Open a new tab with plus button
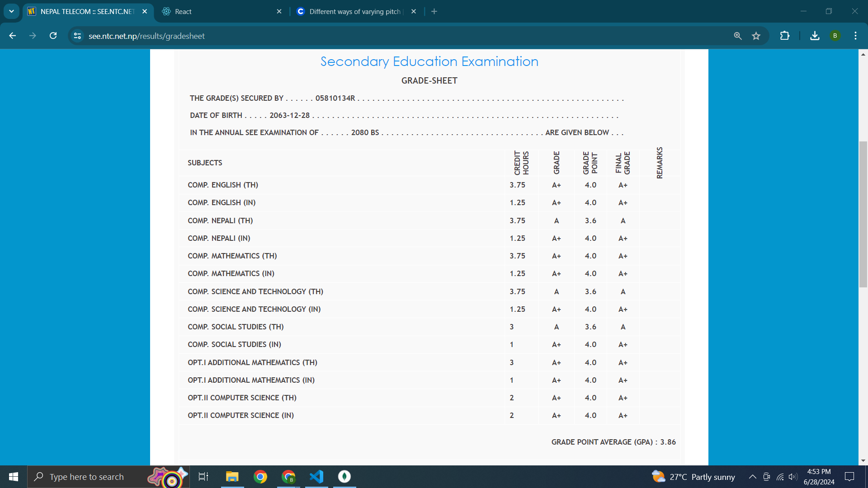Screen dimensions: 868x488 coord(434,11)
